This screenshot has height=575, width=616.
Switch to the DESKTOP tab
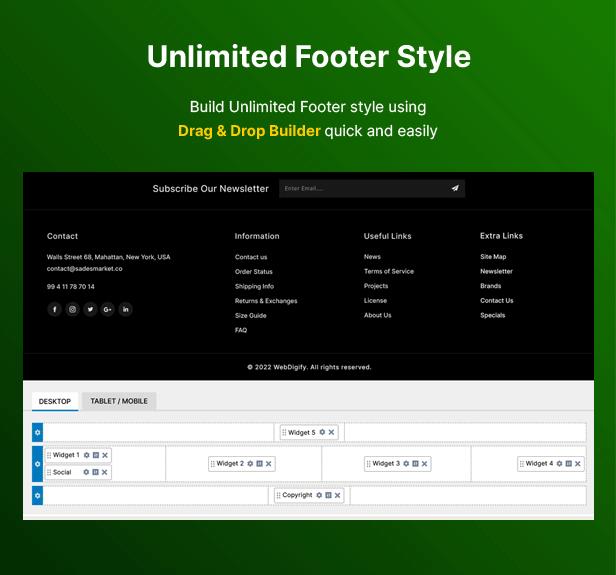click(x=55, y=401)
